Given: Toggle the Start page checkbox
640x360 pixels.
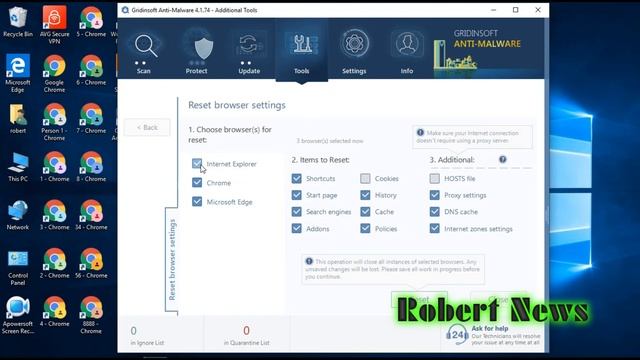Looking at the screenshot, I should click(297, 195).
